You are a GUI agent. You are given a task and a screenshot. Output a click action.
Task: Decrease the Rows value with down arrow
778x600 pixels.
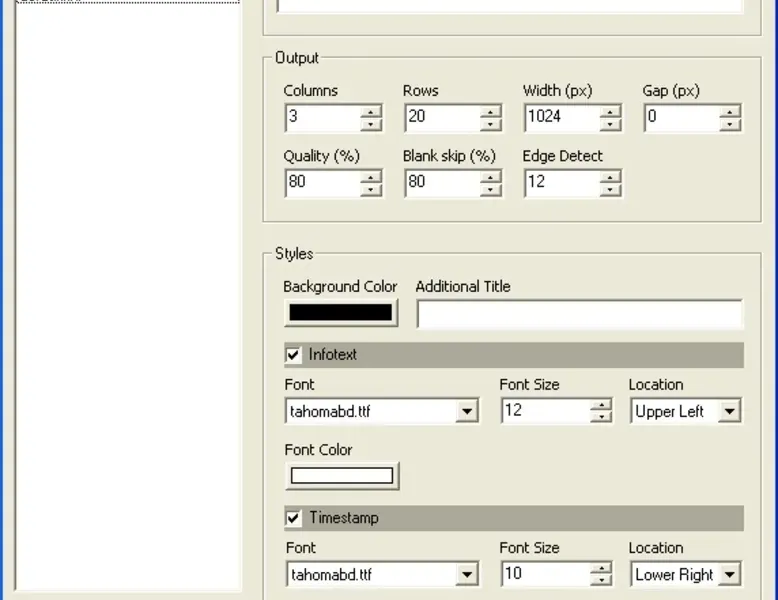[x=490, y=124]
